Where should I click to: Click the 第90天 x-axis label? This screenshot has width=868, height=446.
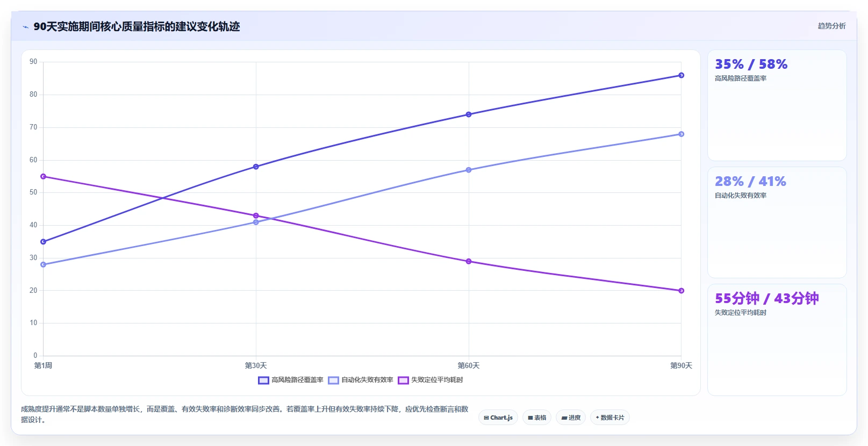pyautogui.click(x=681, y=365)
